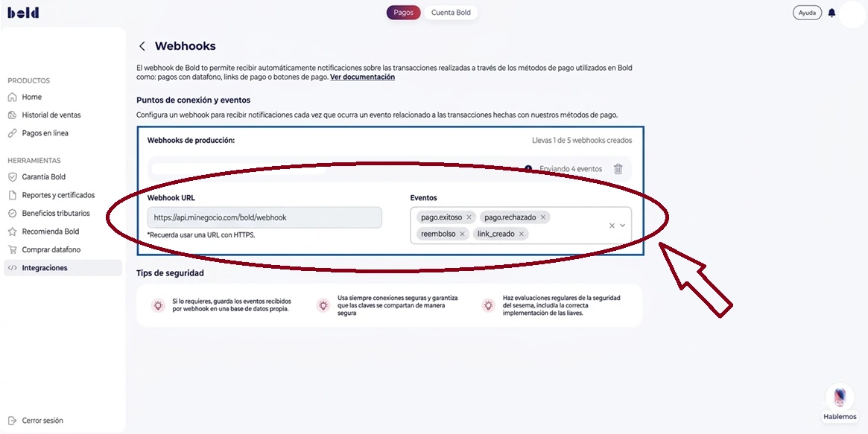The image size is (868, 434).
Task: Remove the pago.exitoso event tag
Action: 469,217
